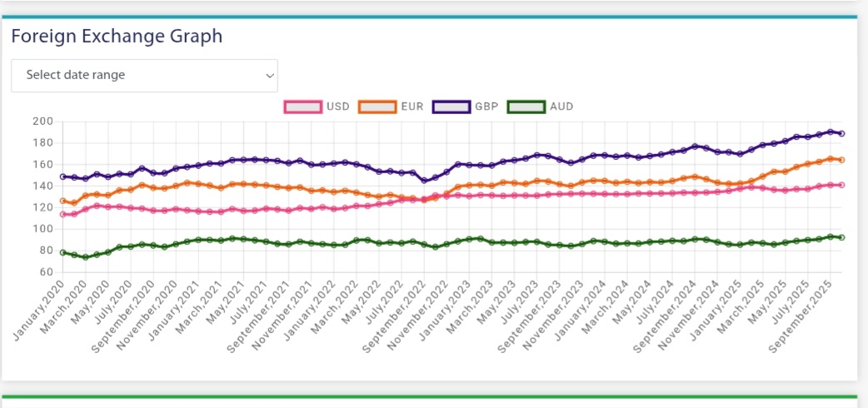The width and height of the screenshot is (868, 408).
Task: Click the first USD data point, January 2020
Action: [62, 214]
